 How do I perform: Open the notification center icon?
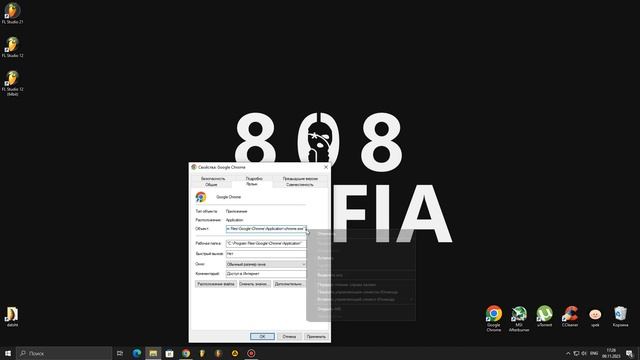(629, 353)
